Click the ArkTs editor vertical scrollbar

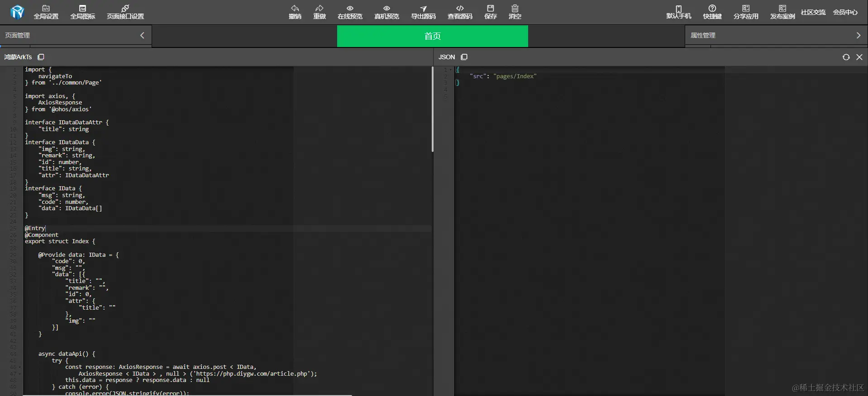point(433,109)
